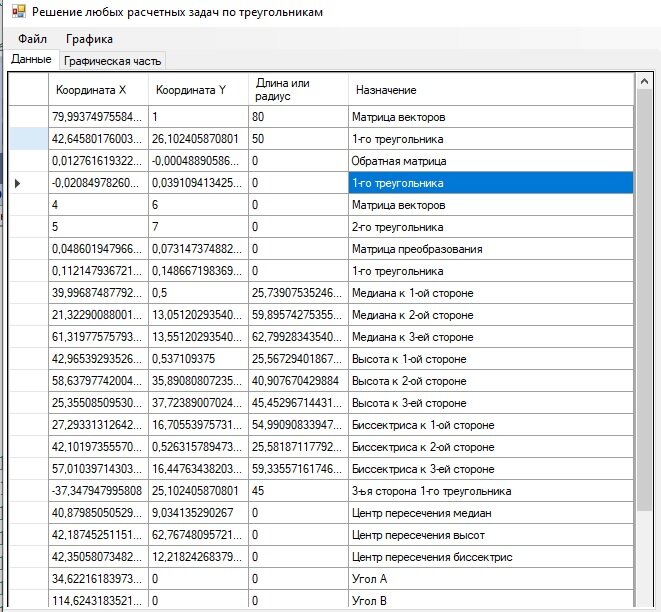The image size is (661, 612).
Task: Select the Биссектриса к 2-ой стороне cell
Action: pos(491,447)
